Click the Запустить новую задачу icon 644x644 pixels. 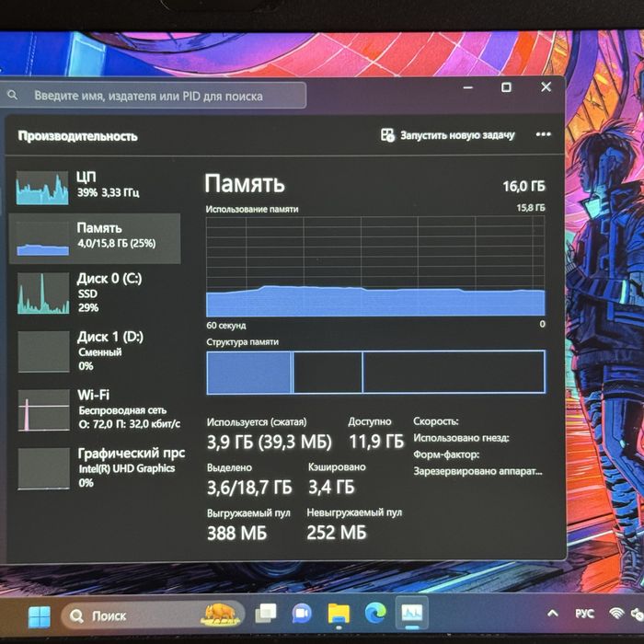[387, 134]
